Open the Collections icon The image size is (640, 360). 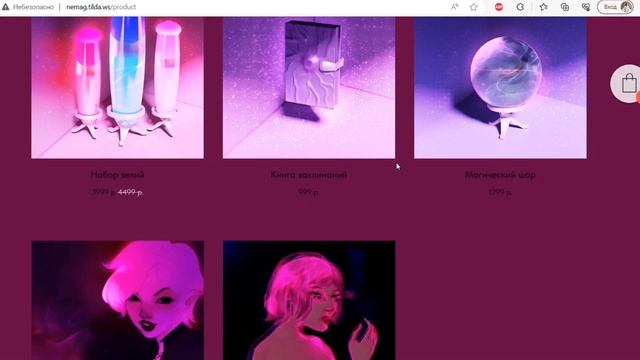click(x=565, y=7)
